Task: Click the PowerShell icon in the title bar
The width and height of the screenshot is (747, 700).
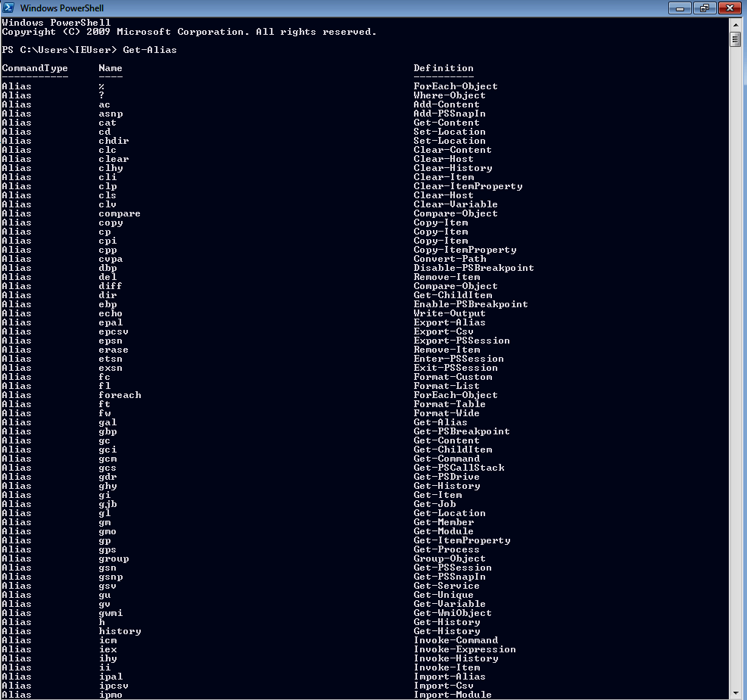Action: coord(9,7)
